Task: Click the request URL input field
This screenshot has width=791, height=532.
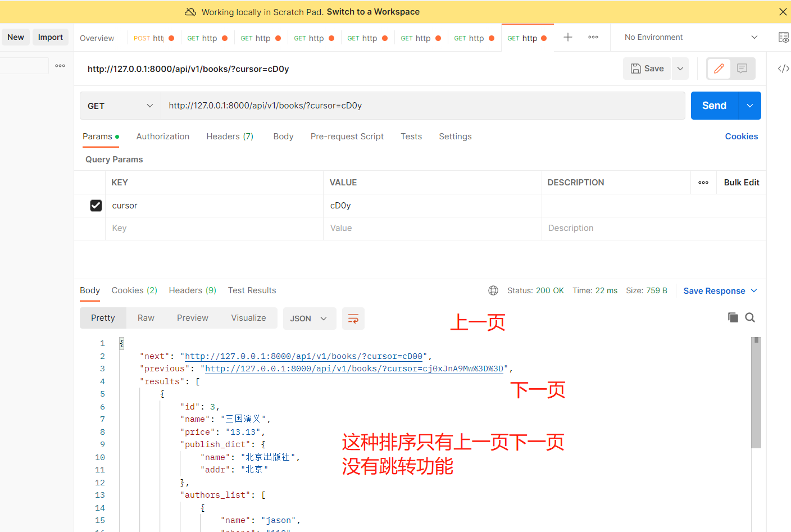Action: click(x=422, y=106)
